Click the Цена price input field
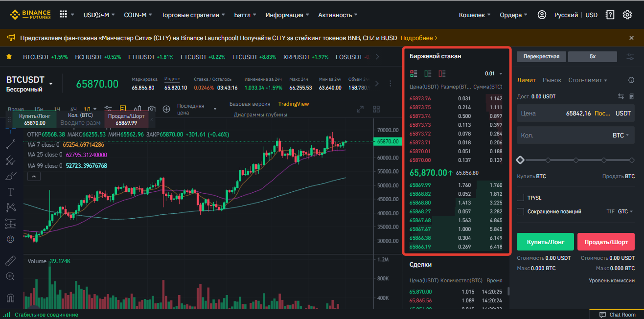This screenshot has width=644, height=319. [575, 113]
